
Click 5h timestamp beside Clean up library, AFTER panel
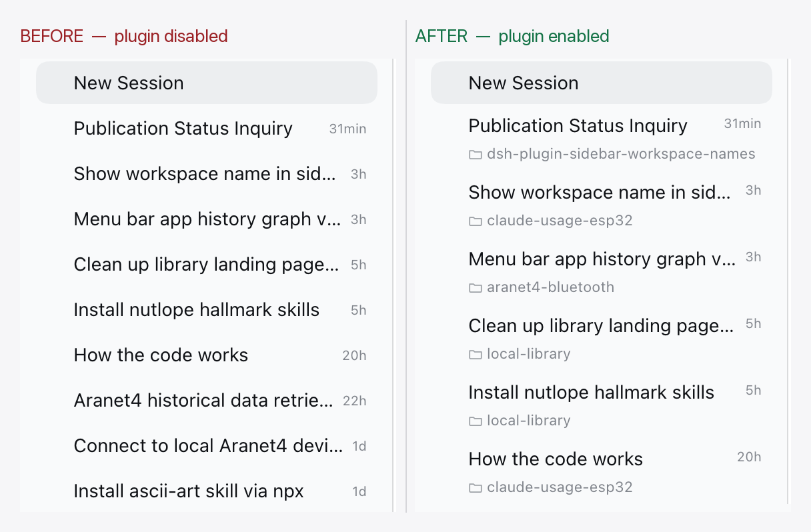[753, 323]
